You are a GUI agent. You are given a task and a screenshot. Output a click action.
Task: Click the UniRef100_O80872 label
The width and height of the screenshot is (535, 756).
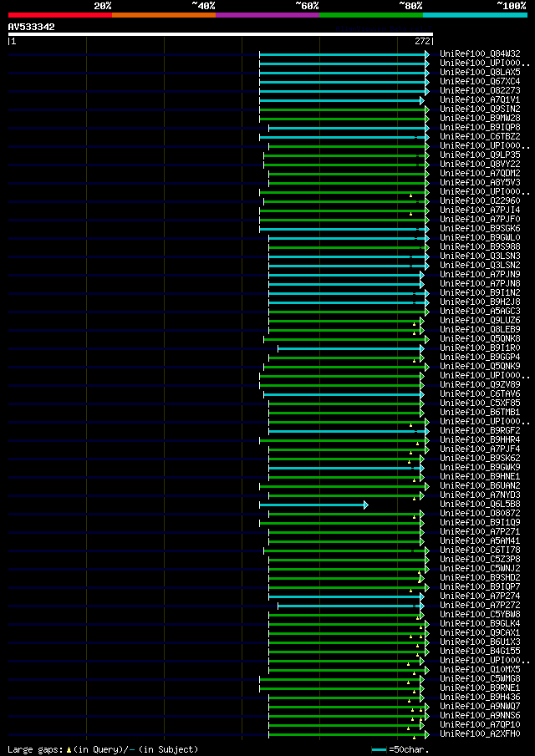click(480, 514)
